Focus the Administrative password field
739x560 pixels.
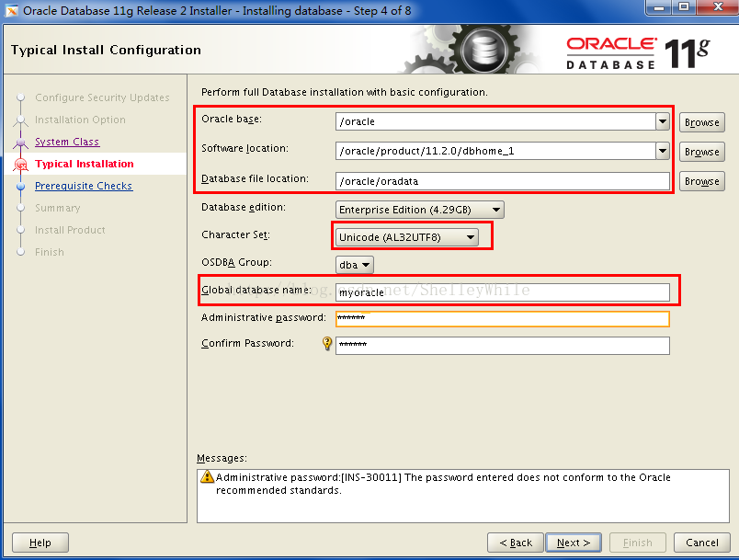pos(503,319)
